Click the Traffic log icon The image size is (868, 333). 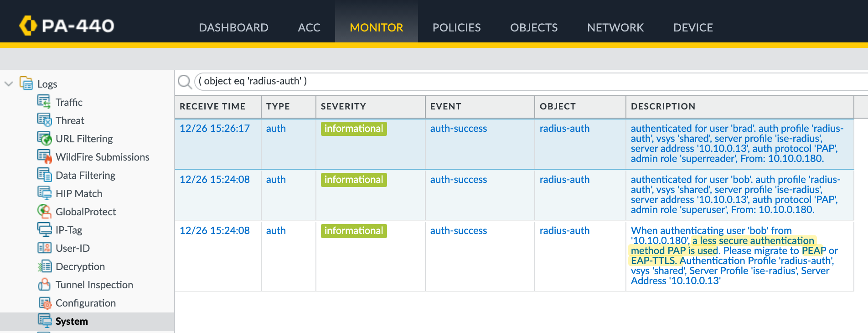44,102
